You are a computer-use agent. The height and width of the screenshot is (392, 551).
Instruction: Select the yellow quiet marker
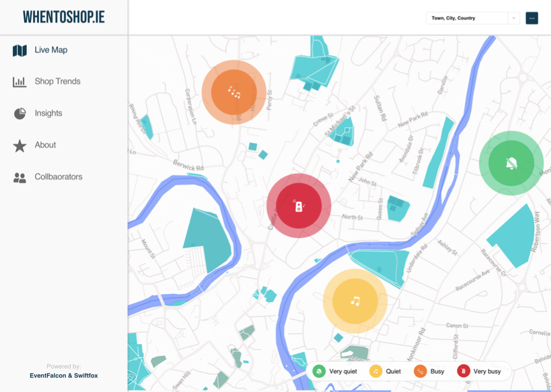(355, 301)
